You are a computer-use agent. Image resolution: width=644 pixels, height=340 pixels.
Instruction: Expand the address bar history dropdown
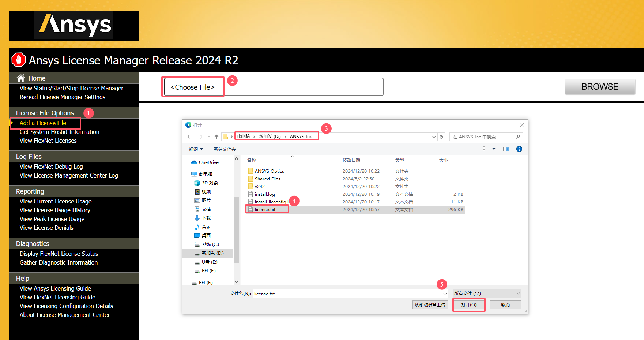click(x=434, y=137)
